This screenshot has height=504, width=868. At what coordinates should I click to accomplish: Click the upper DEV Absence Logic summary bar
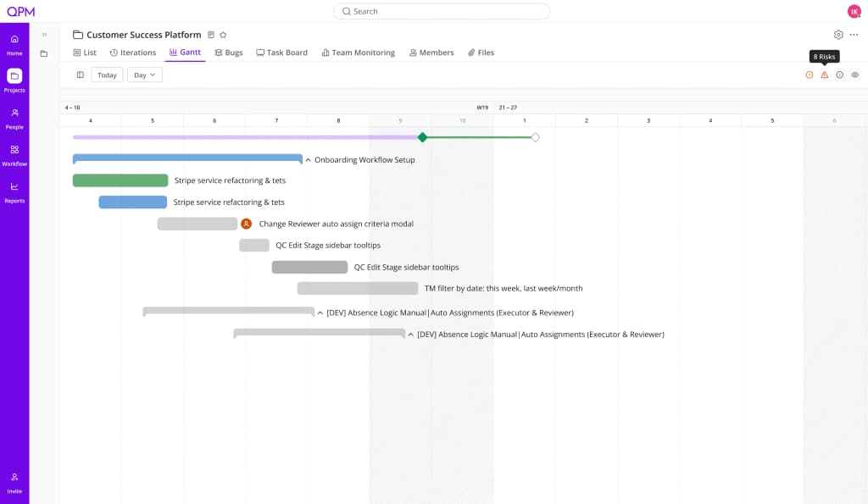point(229,312)
